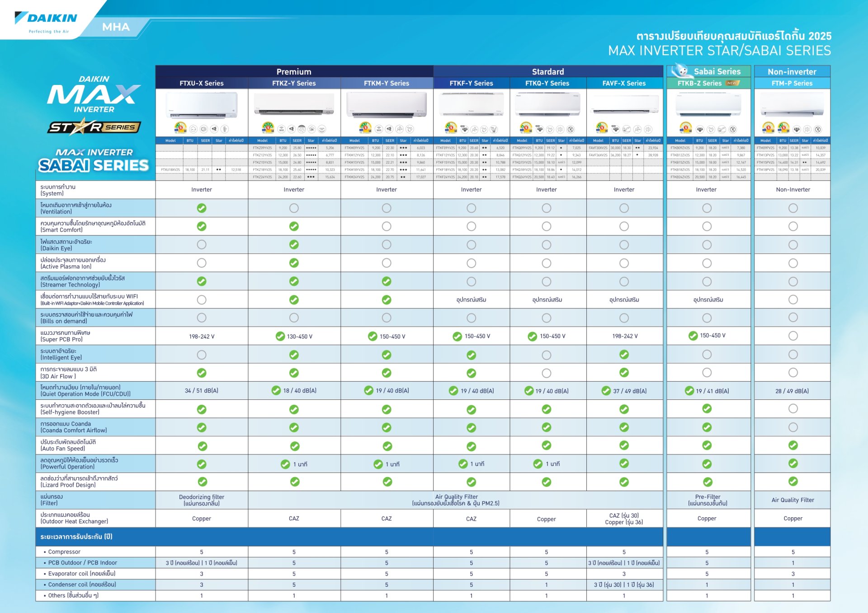
Task: Click the WiFi icon under FTKZ-Y Series
Action: click(281, 129)
